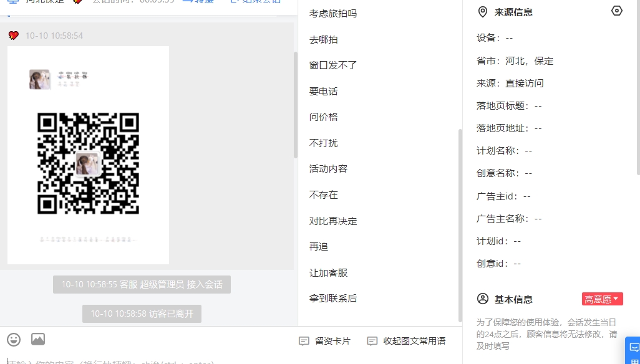Click the 创意名称 field
Screen dimensions: 640x364
[x=504, y=173]
